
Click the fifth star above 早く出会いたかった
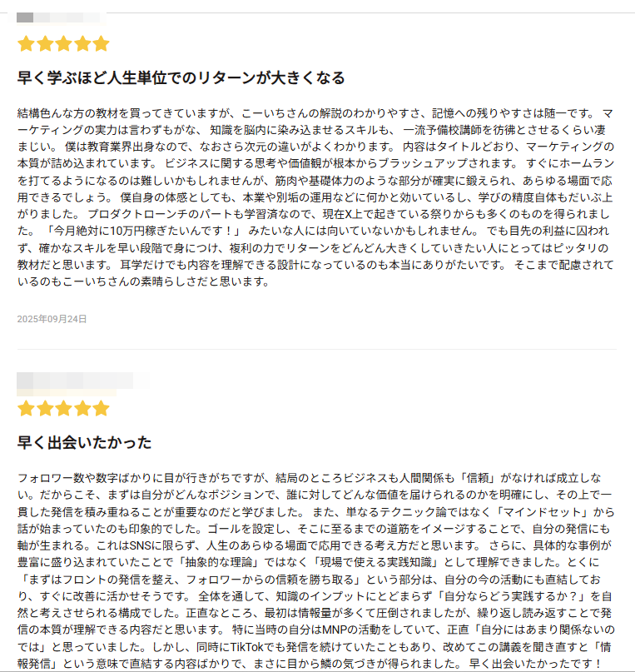(x=101, y=408)
